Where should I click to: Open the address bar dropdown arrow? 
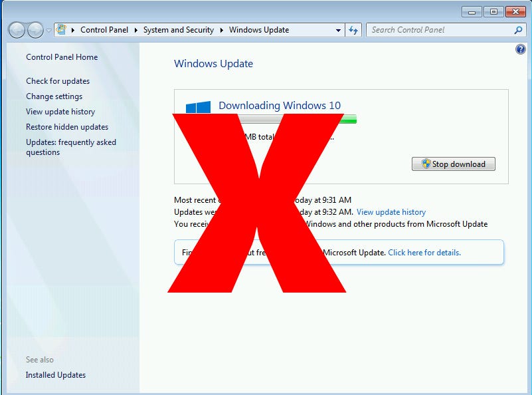(339, 30)
